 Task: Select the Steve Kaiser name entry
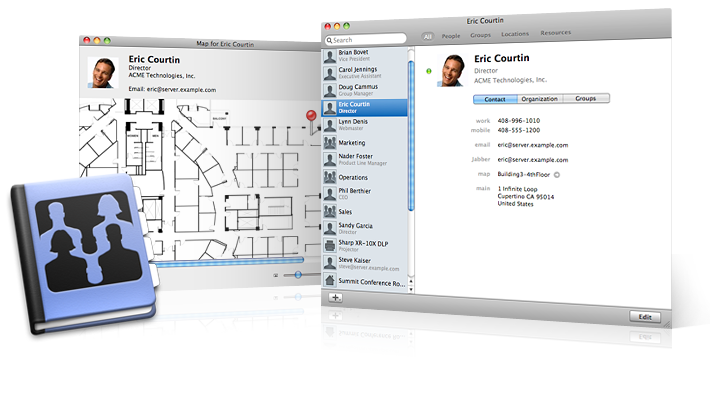pos(355,260)
